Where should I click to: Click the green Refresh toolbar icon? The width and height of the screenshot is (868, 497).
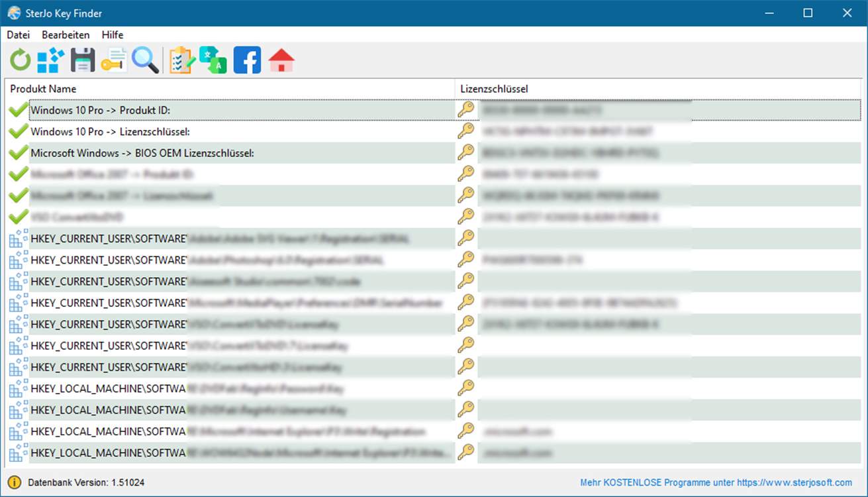(20, 60)
